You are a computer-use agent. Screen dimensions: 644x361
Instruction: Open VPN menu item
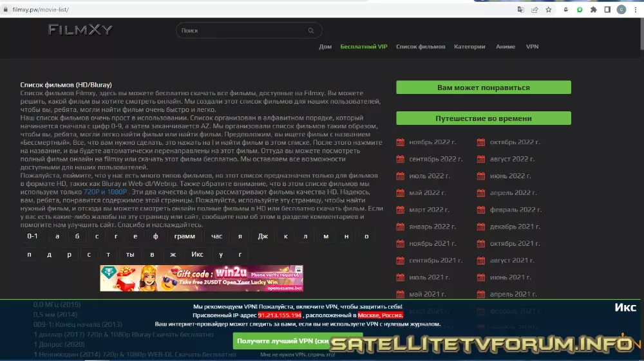[533, 46]
